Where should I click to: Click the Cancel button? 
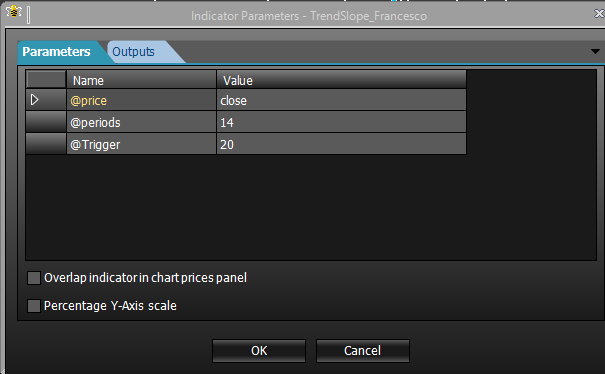click(x=363, y=351)
